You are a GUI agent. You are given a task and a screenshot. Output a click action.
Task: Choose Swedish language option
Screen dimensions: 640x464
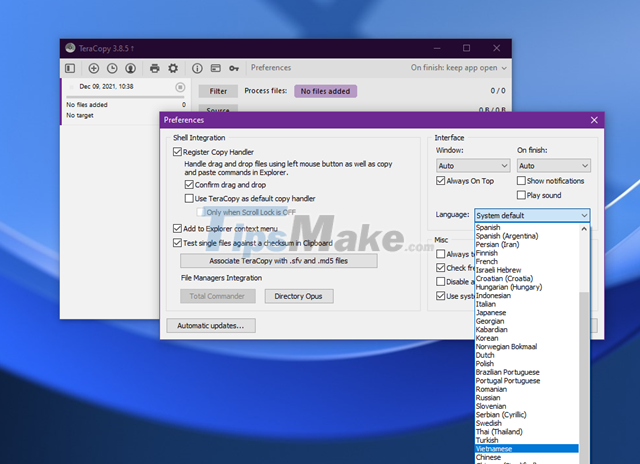tap(527, 423)
